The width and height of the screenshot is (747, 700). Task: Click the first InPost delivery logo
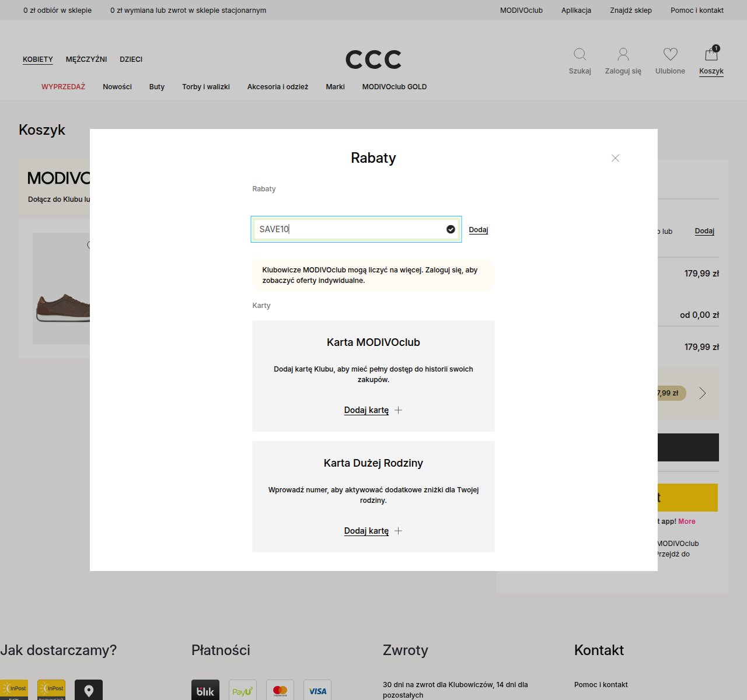[x=14, y=690]
